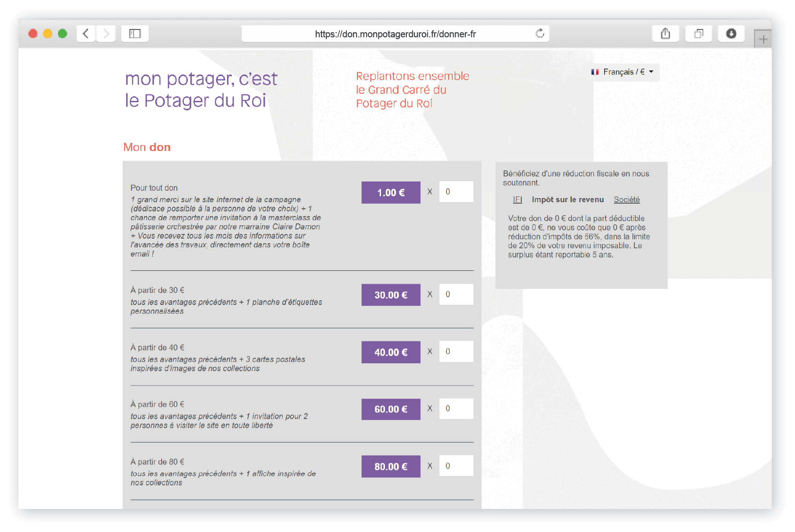Click the 'Replantons ensemble' heading text
The height and width of the screenshot is (532, 795).
412,90
